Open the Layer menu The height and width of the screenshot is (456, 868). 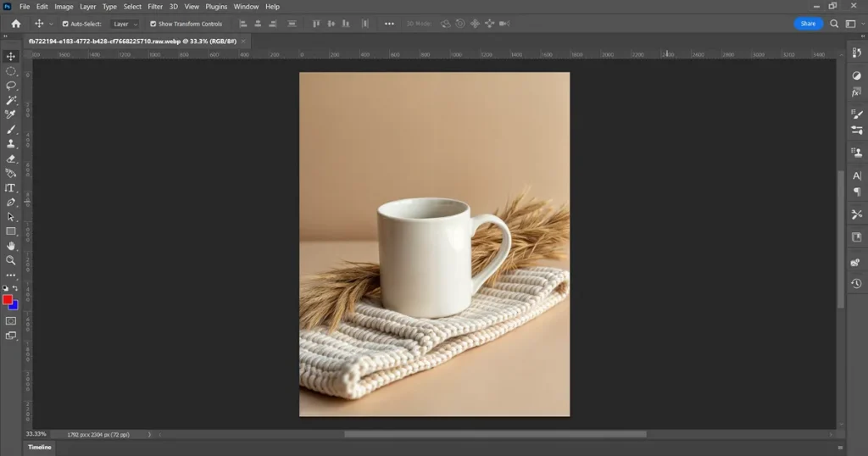pyautogui.click(x=87, y=7)
